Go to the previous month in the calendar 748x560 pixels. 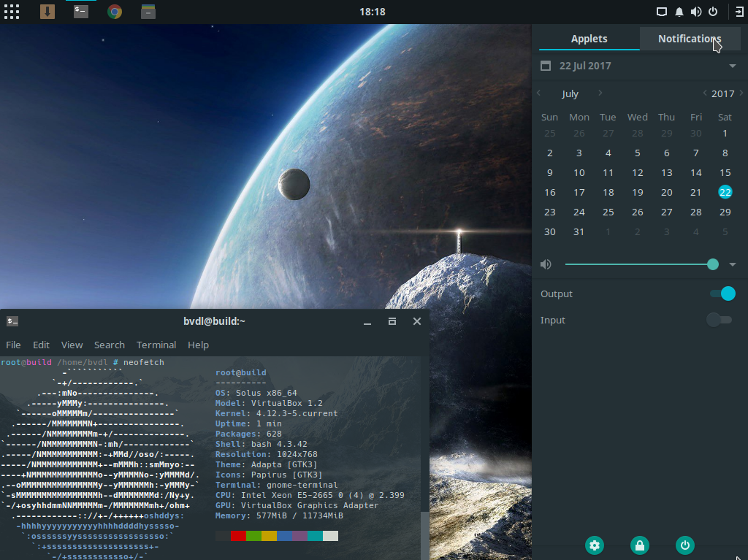coord(539,93)
